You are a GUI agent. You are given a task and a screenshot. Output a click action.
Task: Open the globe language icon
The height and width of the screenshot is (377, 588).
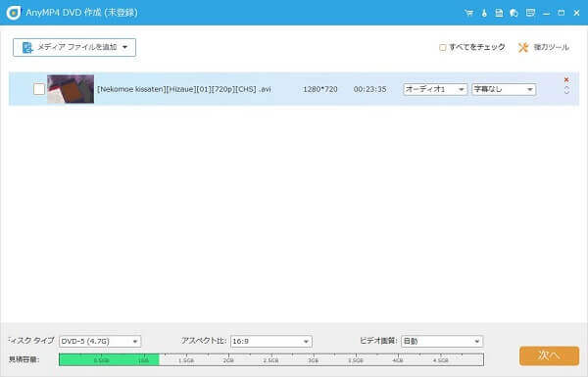pos(514,13)
